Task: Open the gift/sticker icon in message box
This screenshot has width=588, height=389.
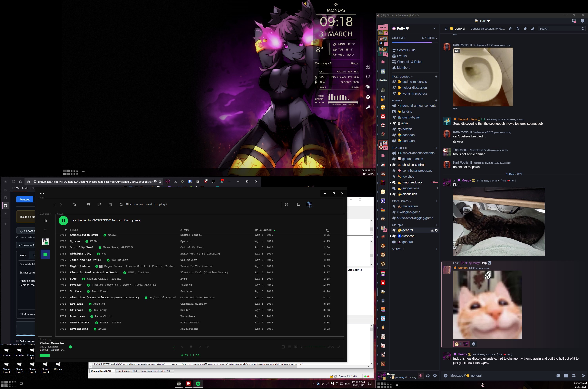Action: point(558,376)
